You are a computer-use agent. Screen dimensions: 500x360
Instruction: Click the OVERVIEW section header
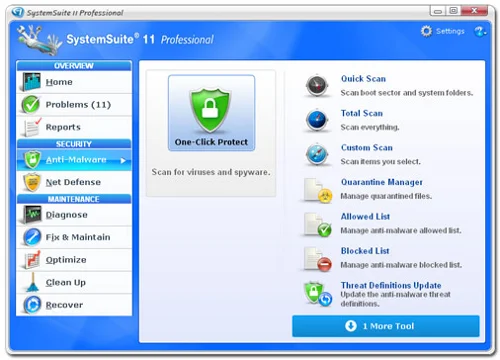click(74, 66)
